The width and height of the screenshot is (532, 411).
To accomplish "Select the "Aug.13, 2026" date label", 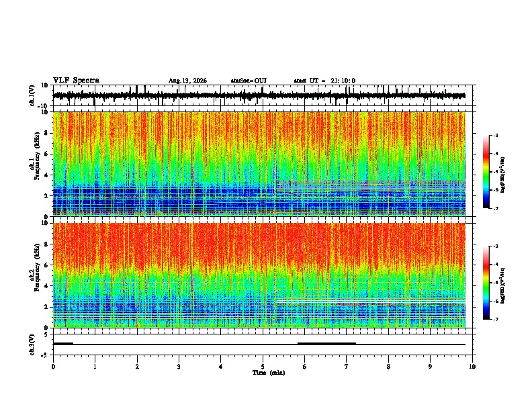I will point(187,81).
